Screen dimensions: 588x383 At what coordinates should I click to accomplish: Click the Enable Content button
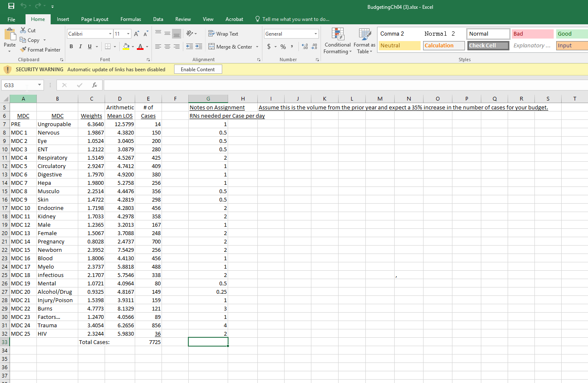pyautogui.click(x=198, y=70)
